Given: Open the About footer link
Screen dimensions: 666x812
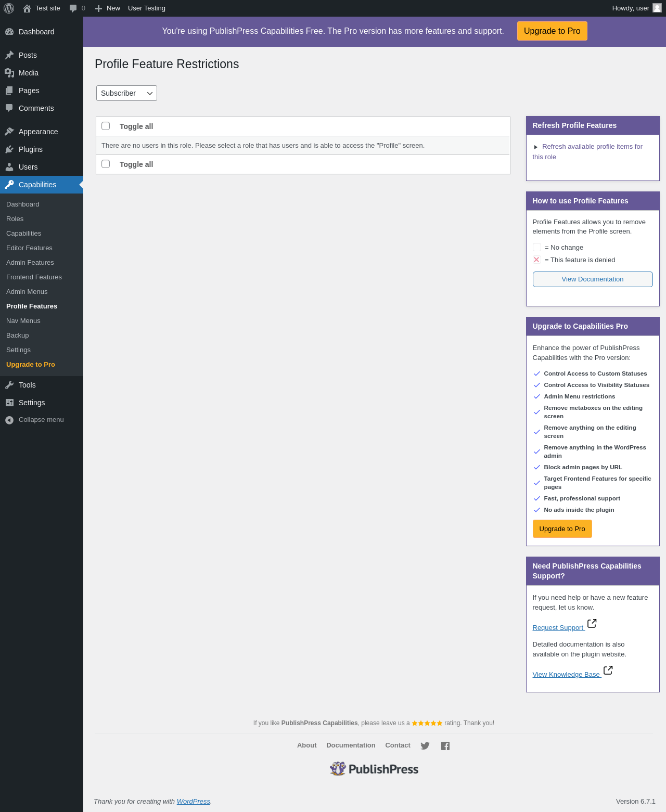Looking at the screenshot, I should [306, 745].
